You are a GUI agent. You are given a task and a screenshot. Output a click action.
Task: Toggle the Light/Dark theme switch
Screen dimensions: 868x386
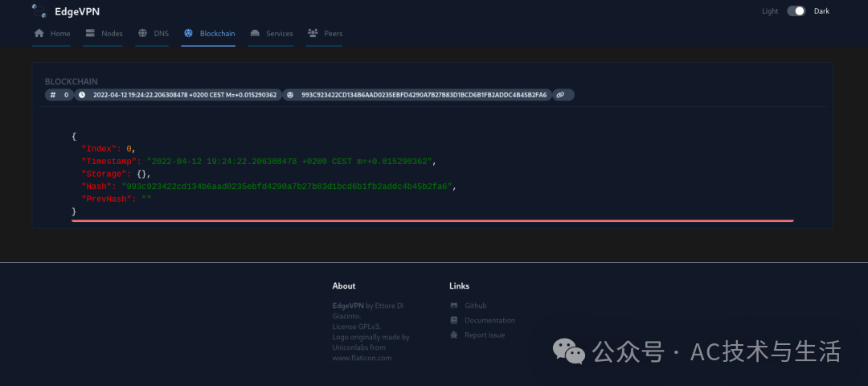pyautogui.click(x=796, y=11)
